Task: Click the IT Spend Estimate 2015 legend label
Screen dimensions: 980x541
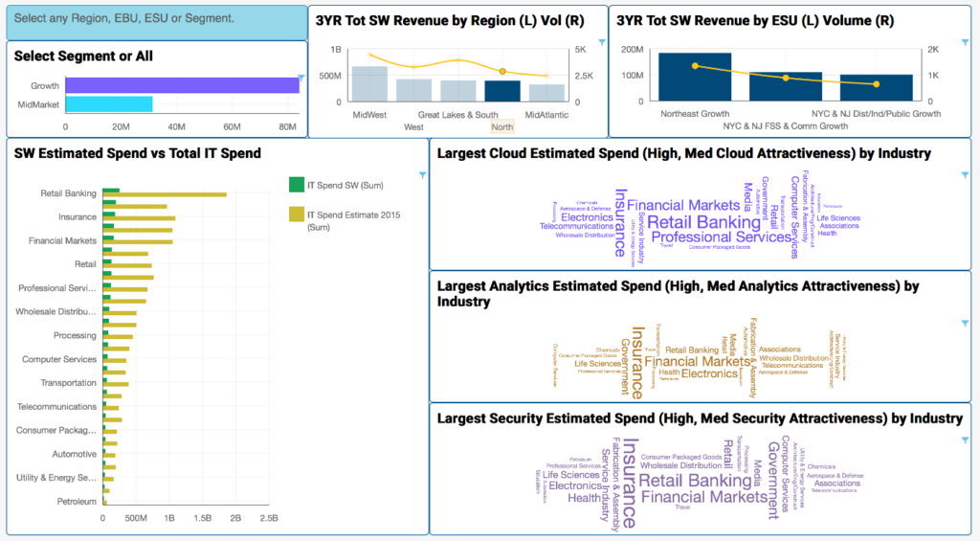Action: click(x=353, y=221)
